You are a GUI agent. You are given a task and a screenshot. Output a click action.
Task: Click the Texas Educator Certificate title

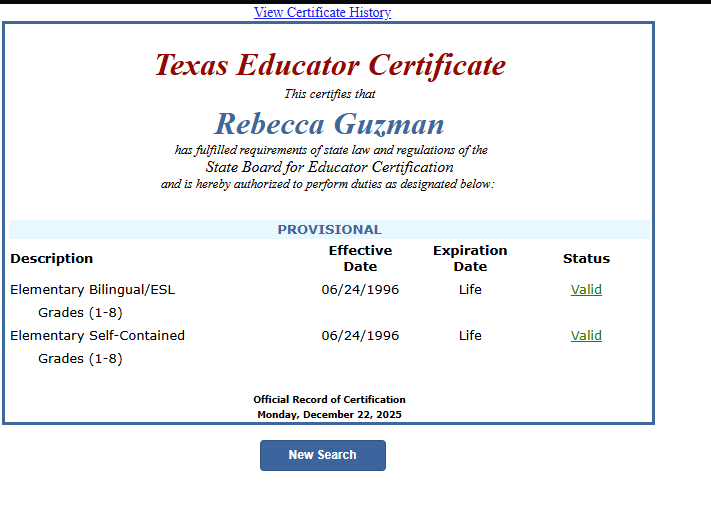point(330,65)
